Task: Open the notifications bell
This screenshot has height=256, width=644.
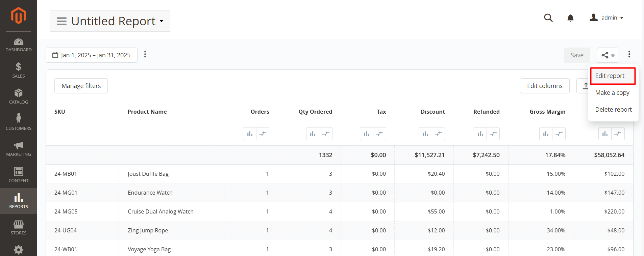Action: [x=570, y=18]
